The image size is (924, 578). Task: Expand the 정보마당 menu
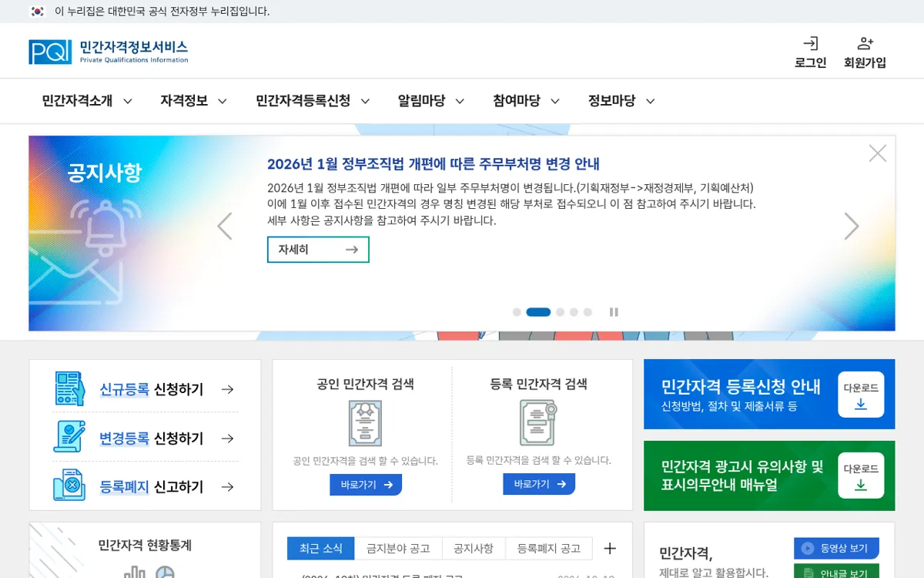[x=621, y=101]
